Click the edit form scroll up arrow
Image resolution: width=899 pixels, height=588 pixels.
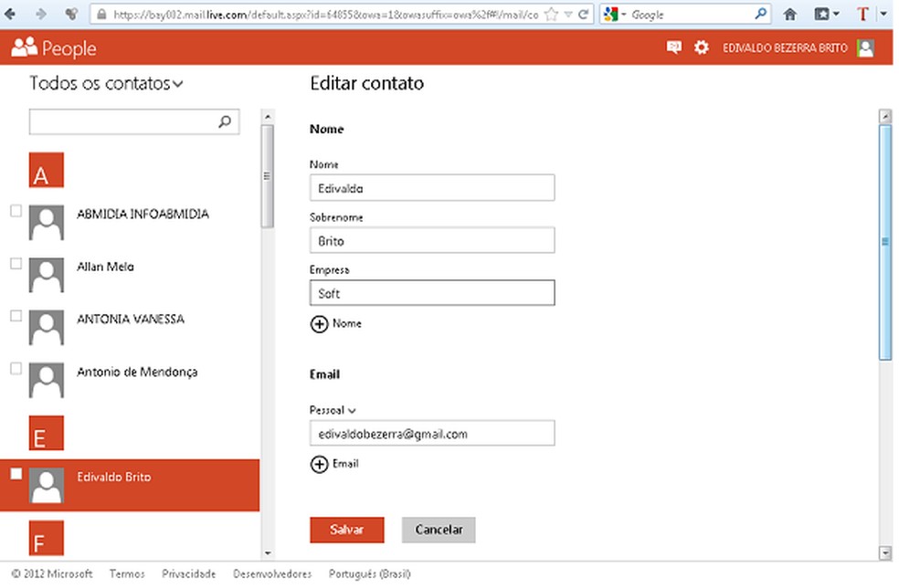coord(885,116)
